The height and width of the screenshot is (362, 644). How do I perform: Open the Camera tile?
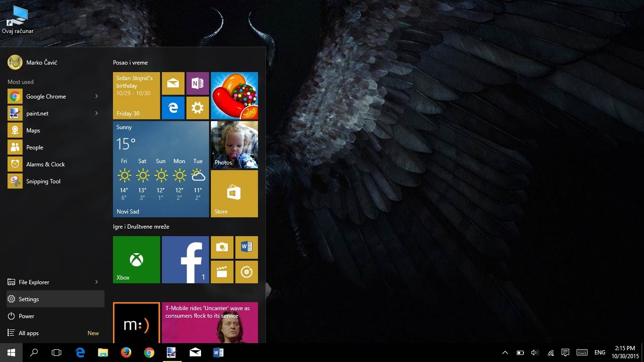click(222, 247)
